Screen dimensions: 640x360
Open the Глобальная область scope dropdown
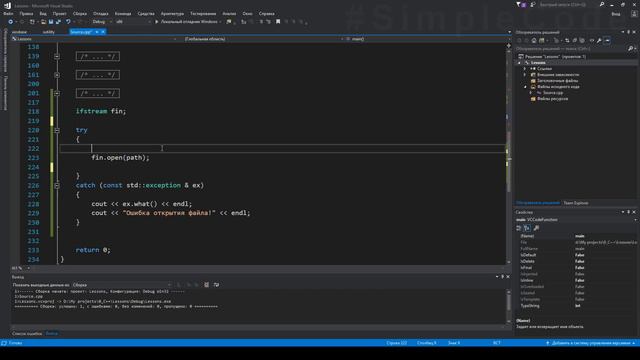coord(263,39)
